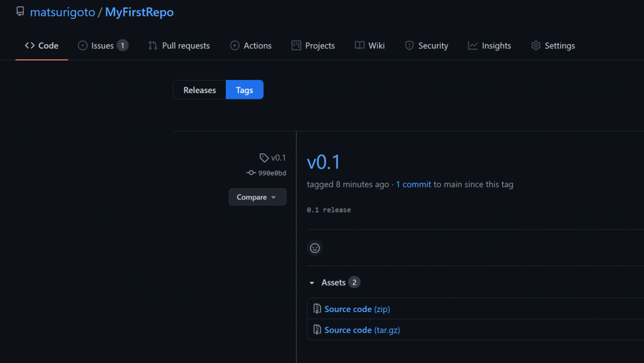Go to the Pull requests tab
Screen dimensions: 644x363
click(179, 45)
